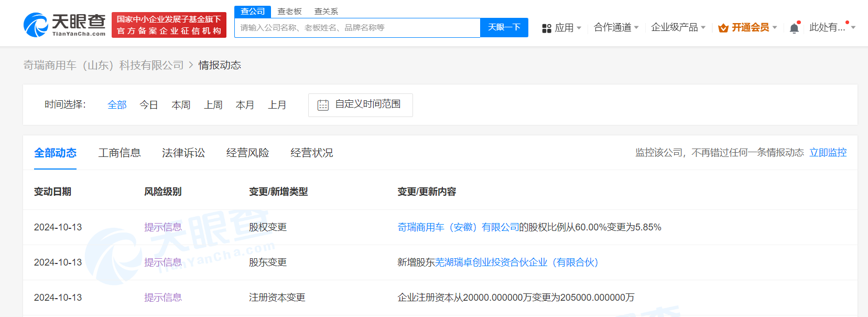868x317 pixels.
Task: Switch to the 经营状况 tab
Action: pyautogui.click(x=312, y=153)
